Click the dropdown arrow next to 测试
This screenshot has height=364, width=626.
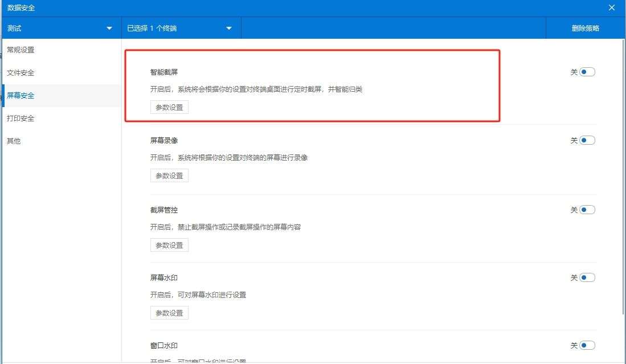pyautogui.click(x=109, y=27)
